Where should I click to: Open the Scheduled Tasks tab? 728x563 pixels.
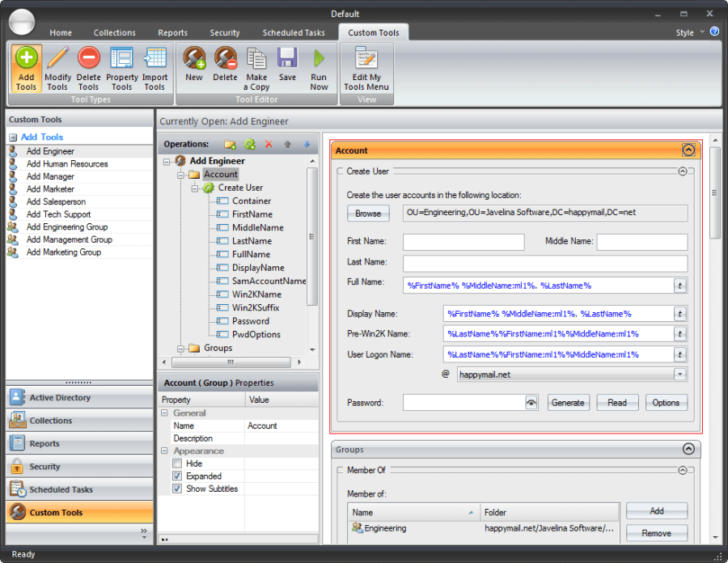(x=294, y=32)
